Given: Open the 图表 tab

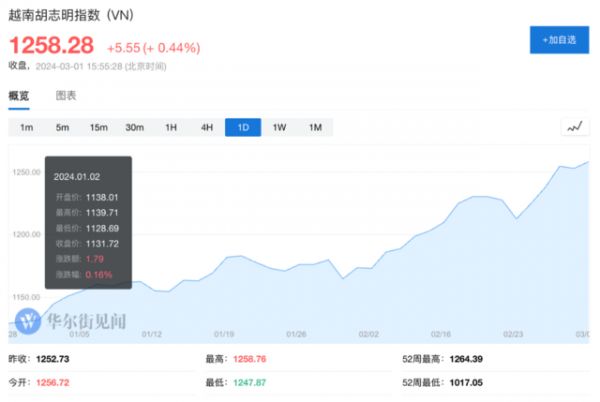Looking at the screenshot, I should 66,96.
